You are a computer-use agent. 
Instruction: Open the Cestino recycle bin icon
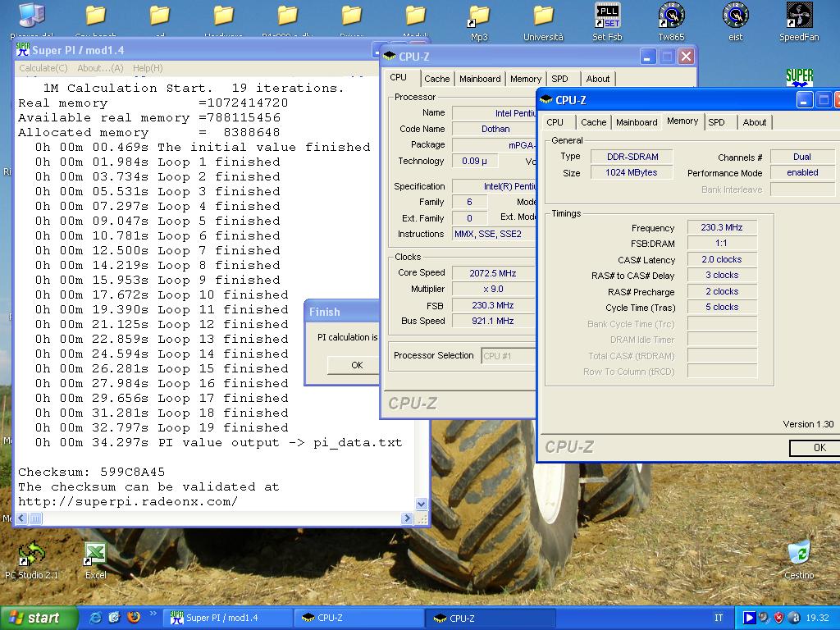tap(799, 560)
